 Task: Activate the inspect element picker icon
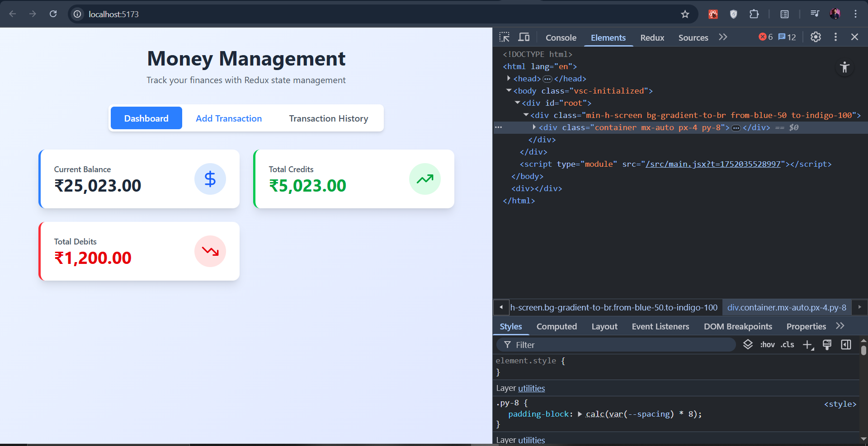[504, 37]
